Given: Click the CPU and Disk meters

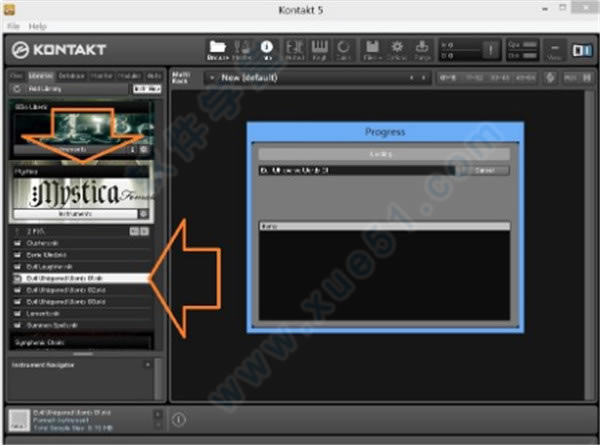Looking at the screenshot, I should (523, 50).
